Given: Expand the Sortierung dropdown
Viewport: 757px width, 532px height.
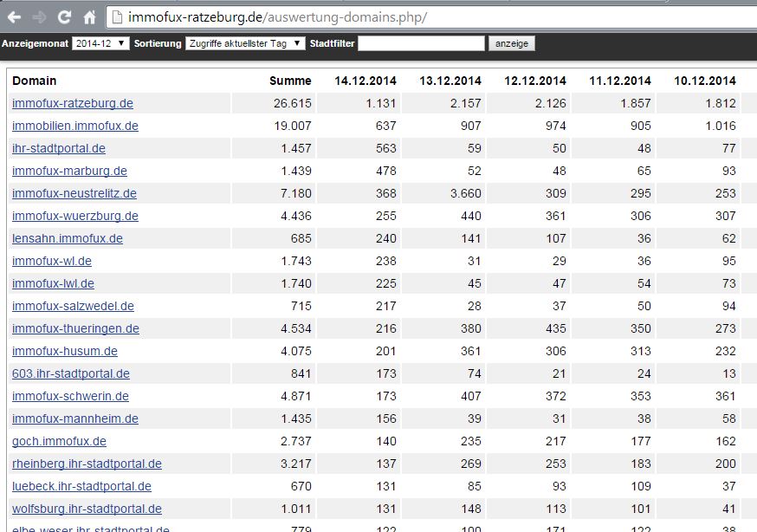Looking at the screenshot, I should [245, 43].
